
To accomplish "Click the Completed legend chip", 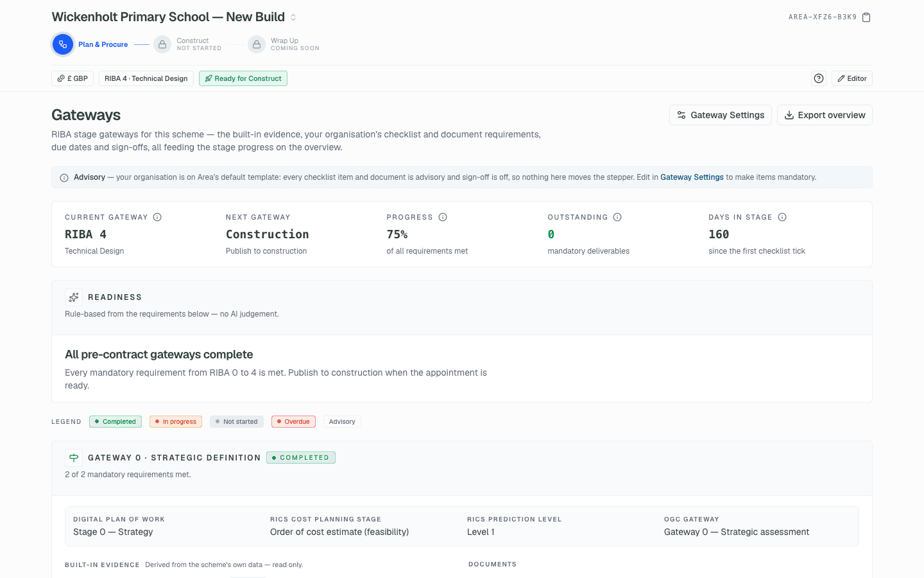I will 116,422.
